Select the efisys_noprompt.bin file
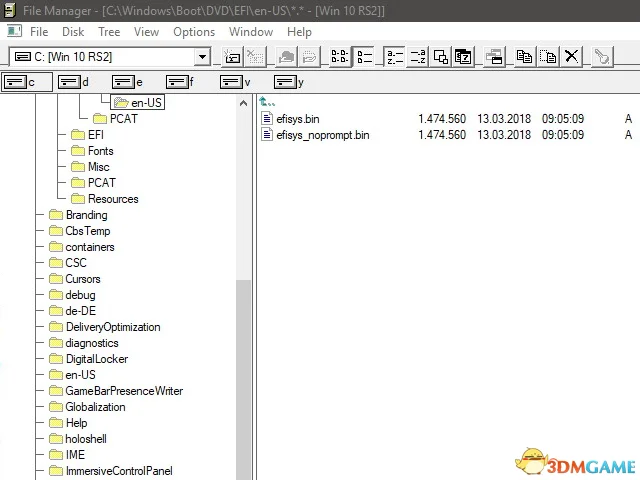Image resolution: width=640 pixels, height=480 pixels. (322, 135)
